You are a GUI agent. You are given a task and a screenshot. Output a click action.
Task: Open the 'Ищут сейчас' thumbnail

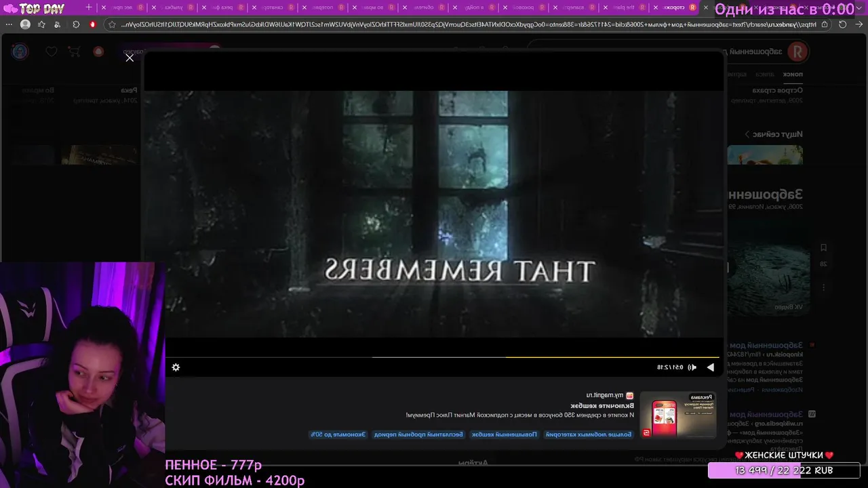(765, 155)
